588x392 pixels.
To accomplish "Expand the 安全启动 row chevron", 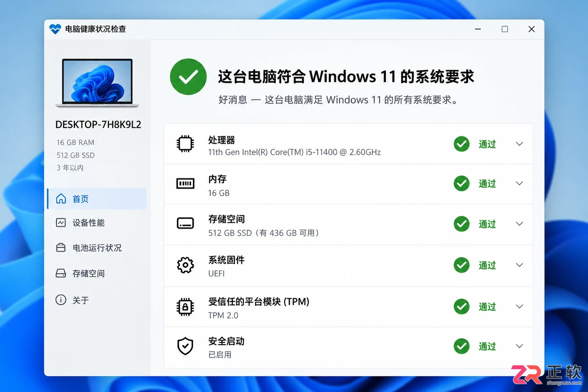I will pos(519,346).
